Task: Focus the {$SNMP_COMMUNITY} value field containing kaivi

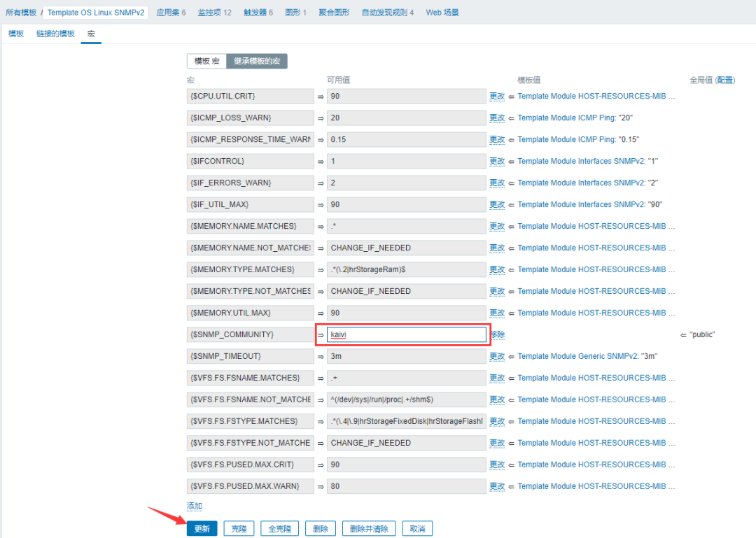Action: (x=407, y=334)
